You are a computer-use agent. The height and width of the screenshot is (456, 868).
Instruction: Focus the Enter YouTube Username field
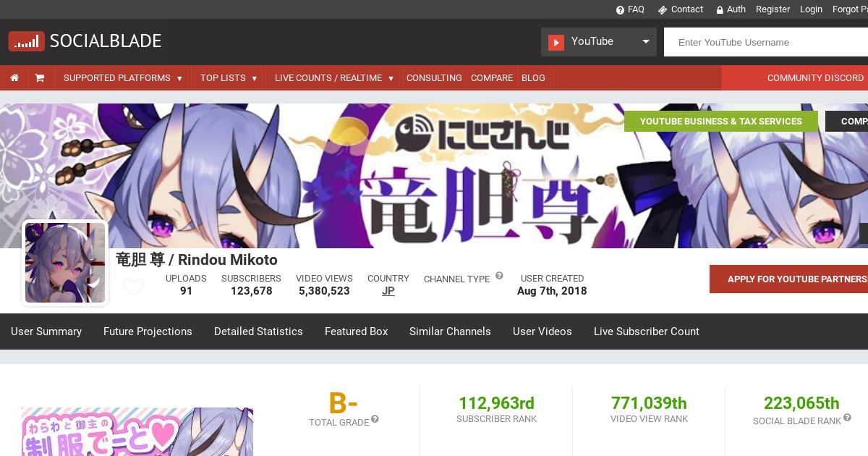pyautogui.click(x=766, y=42)
